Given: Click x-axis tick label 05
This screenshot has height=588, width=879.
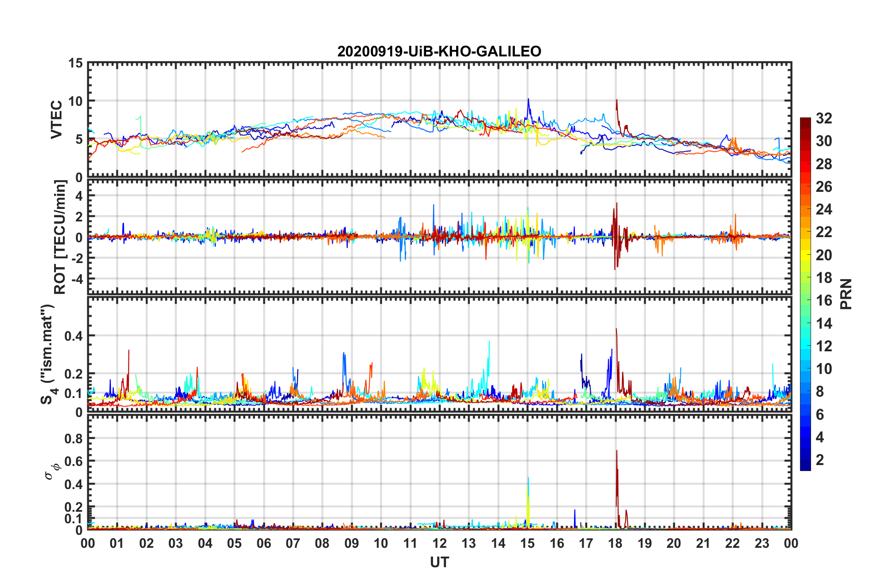Looking at the screenshot, I should tap(234, 543).
